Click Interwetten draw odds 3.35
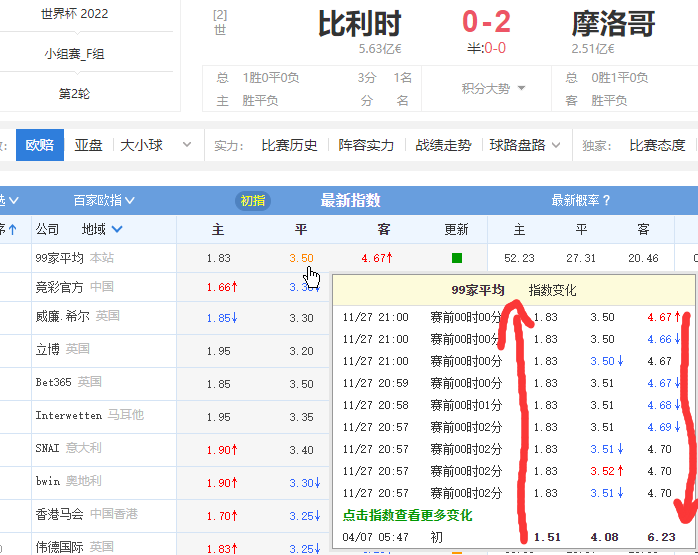This screenshot has width=698, height=555. (x=301, y=417)
